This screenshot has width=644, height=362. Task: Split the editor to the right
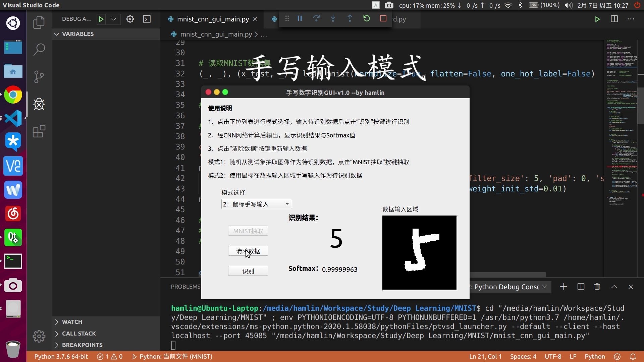click(614, 19)
